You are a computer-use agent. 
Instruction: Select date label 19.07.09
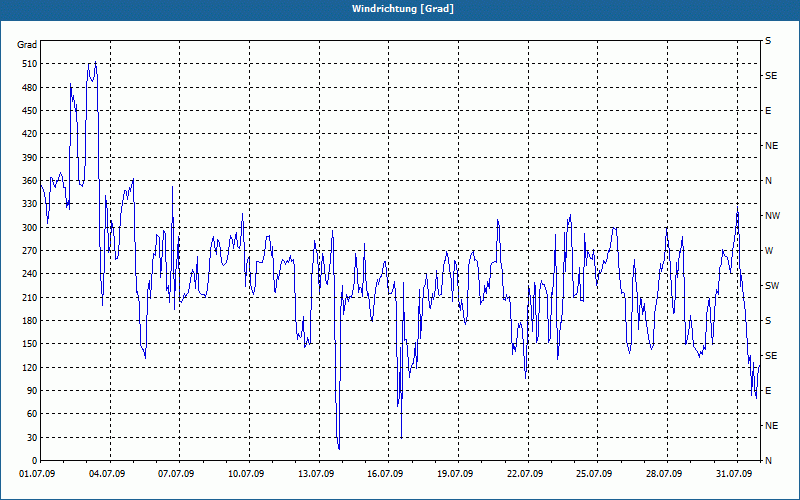tap(455, 474)
